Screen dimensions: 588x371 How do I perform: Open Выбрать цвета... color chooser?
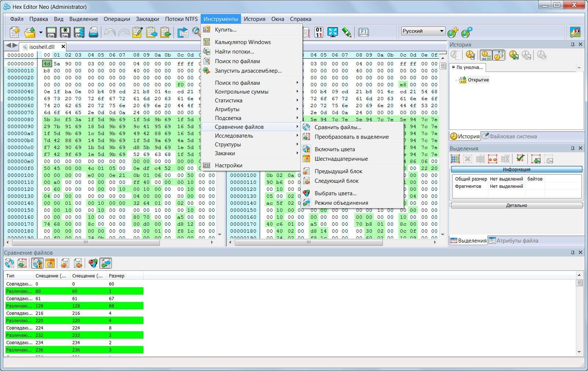tap(352, 193)
